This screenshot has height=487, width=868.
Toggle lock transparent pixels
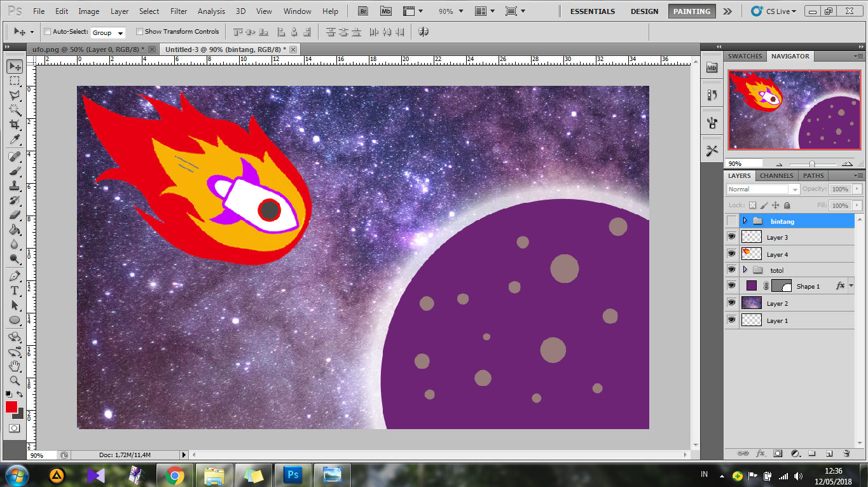coord(753,205)
